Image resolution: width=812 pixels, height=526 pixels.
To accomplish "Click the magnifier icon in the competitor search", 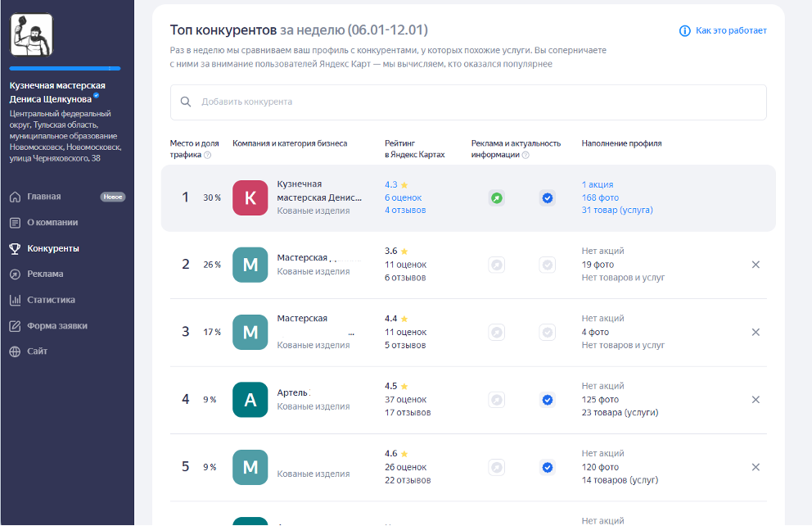I will (x=185, y=102).
